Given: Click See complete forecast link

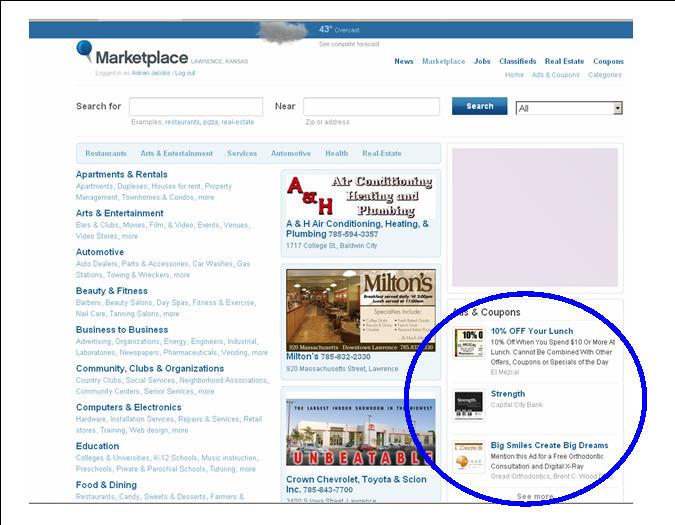Looking at the screenshot, I should tap(349, 44).
